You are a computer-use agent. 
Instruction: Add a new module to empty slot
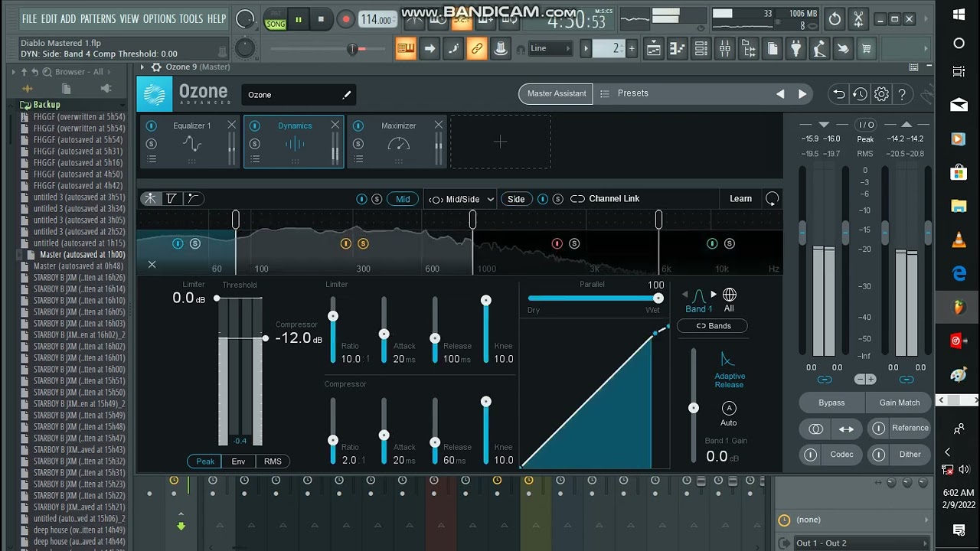click(x=500, y=142)
